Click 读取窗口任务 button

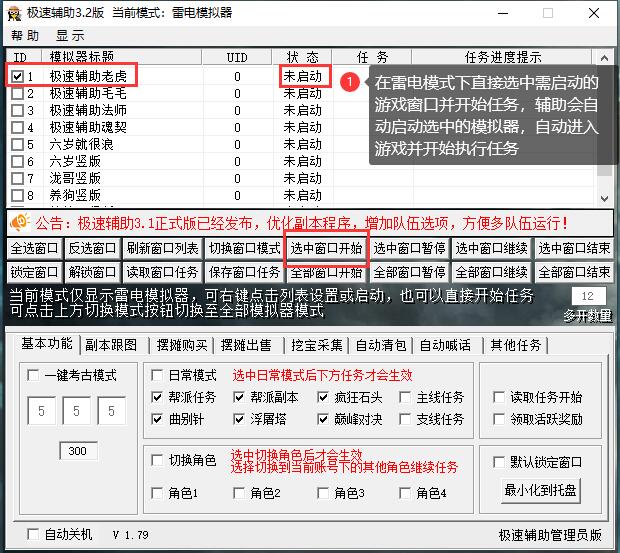162,272
